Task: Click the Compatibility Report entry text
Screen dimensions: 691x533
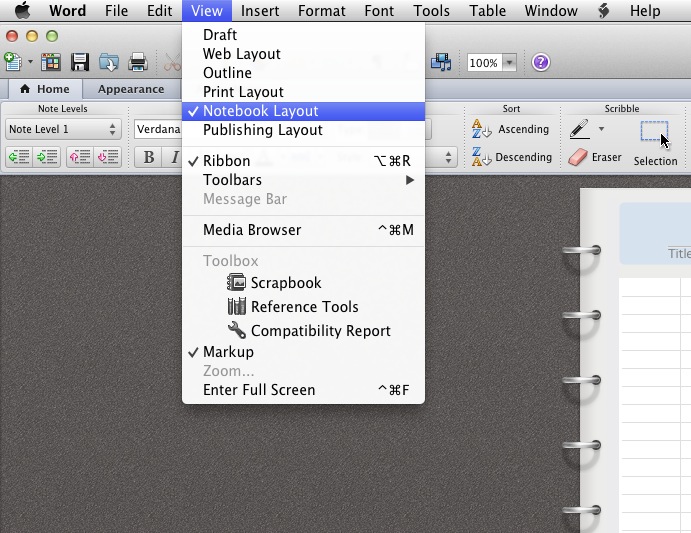Action: 321,330
